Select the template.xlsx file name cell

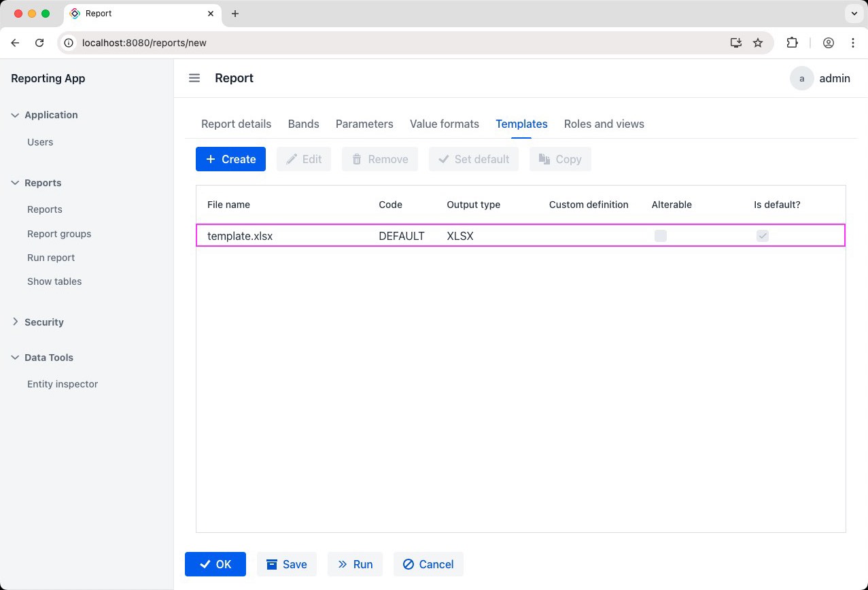point(240,236)
